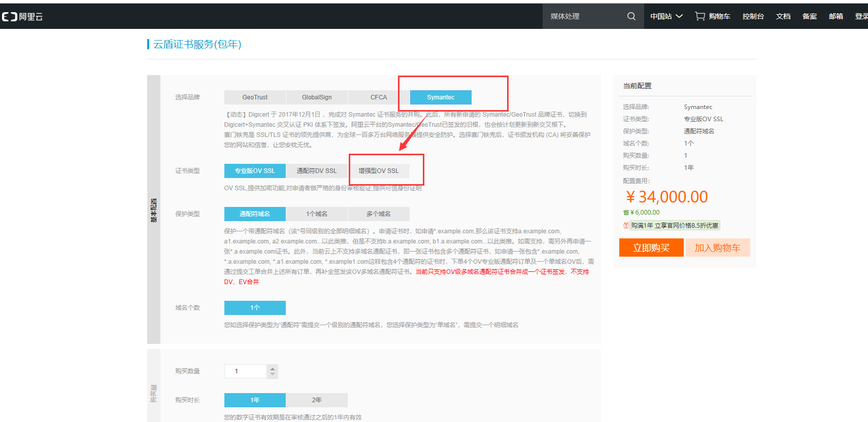Increase purchase quantity with up arrow
868x422 pixels.
coord(273,368)
